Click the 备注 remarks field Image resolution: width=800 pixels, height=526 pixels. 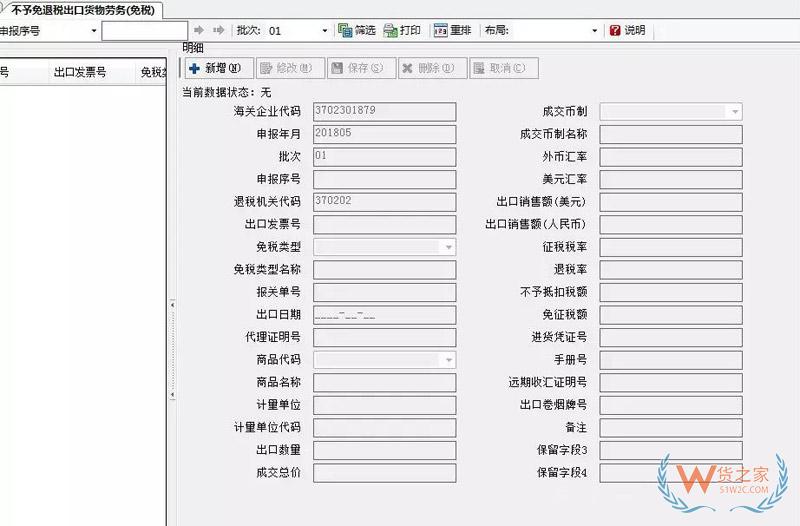pyautogui.click(x=671, y=428)
